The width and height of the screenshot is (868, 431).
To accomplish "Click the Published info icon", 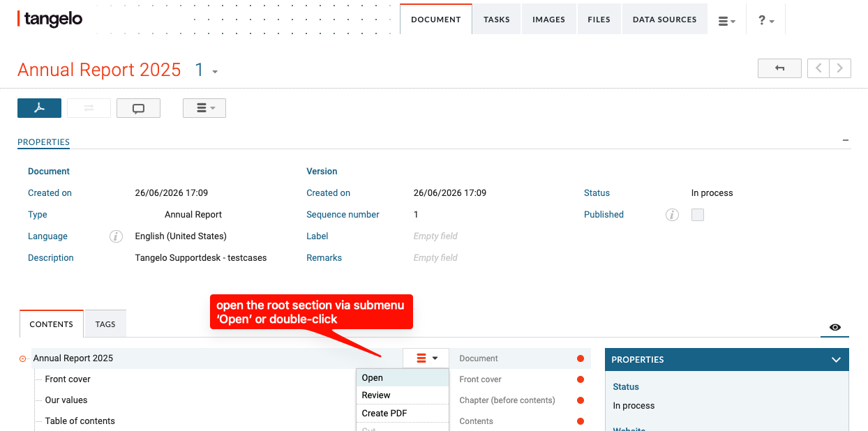I will (672, 215).
